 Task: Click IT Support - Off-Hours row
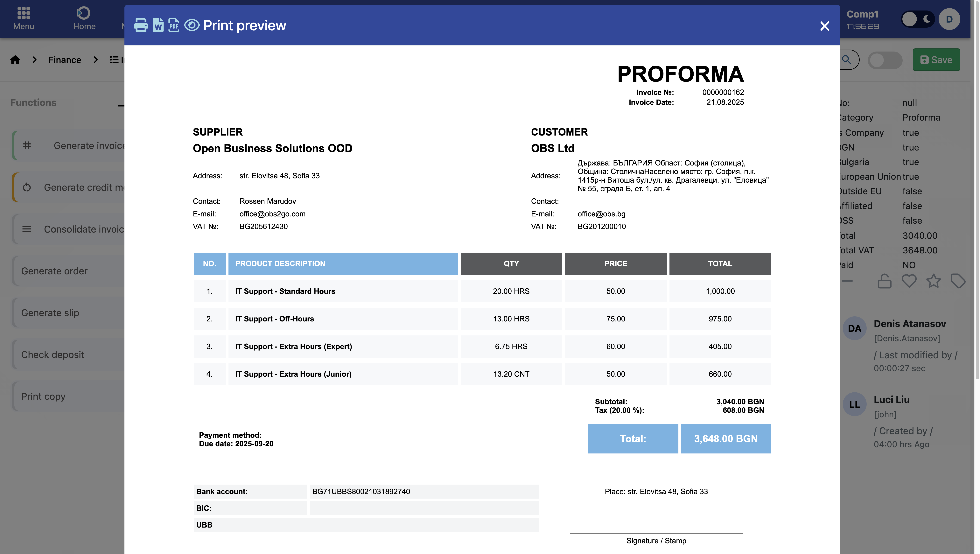(x=482, y=319)
